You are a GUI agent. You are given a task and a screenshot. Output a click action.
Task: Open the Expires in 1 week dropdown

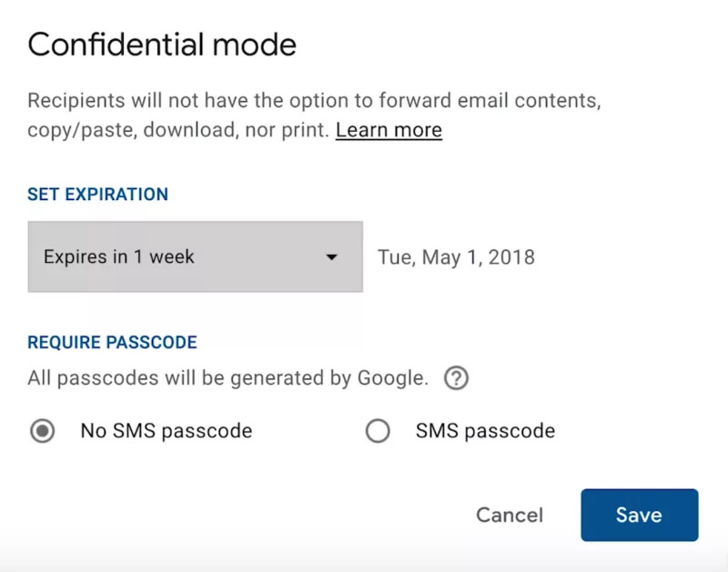pos(195,256)
